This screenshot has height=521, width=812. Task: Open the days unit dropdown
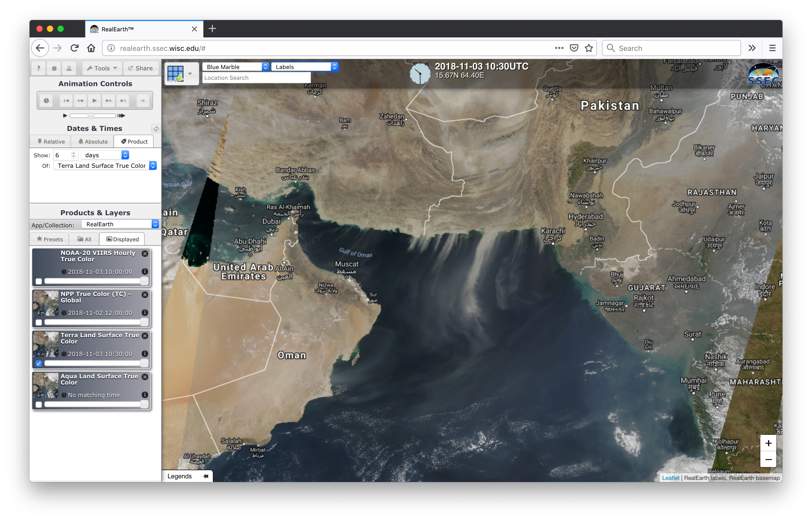point(105,155)
